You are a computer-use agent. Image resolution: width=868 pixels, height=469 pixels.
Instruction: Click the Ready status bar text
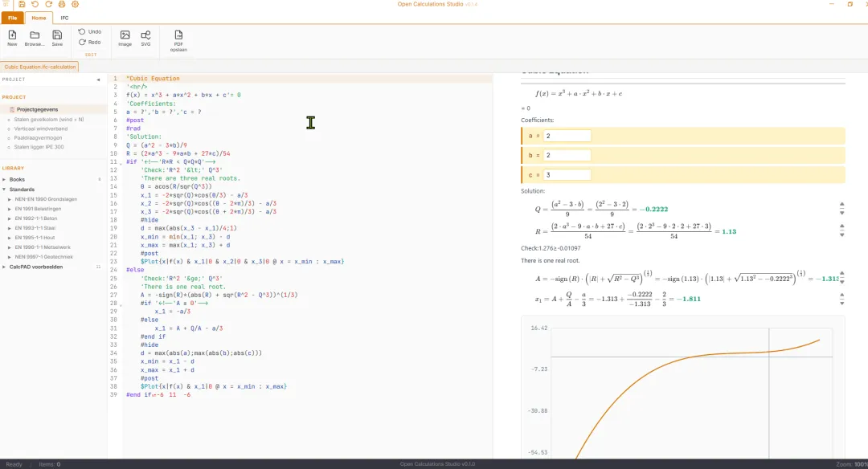(14, 464)
